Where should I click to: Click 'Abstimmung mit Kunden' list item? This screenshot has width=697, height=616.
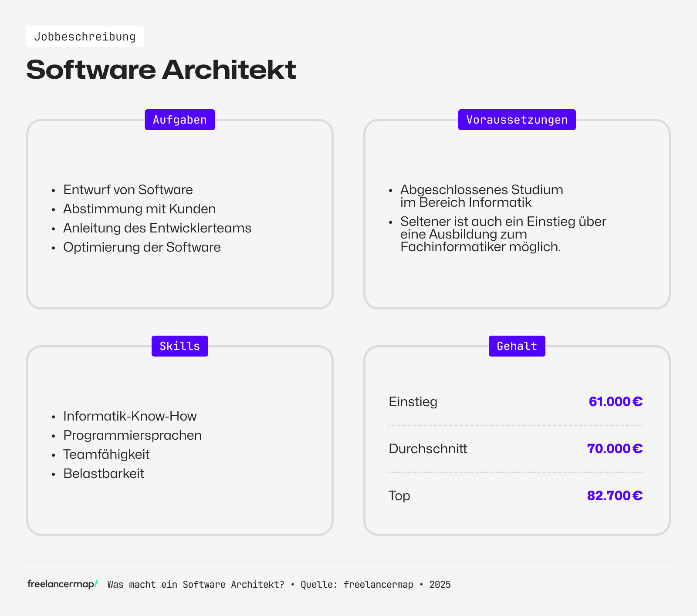139,209
